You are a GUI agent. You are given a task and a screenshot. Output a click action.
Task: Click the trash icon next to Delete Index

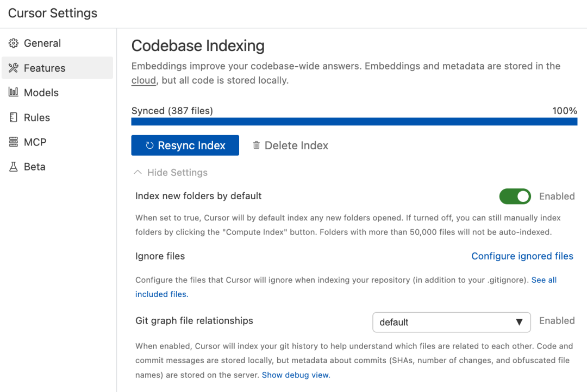[256, 145]
